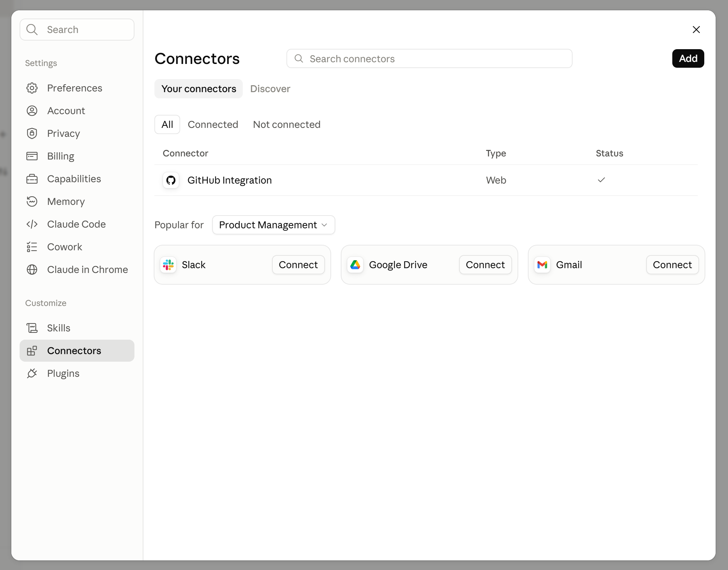Open the Skills scroll icon
The image size is (728, 570).
(x=32, y=328)
